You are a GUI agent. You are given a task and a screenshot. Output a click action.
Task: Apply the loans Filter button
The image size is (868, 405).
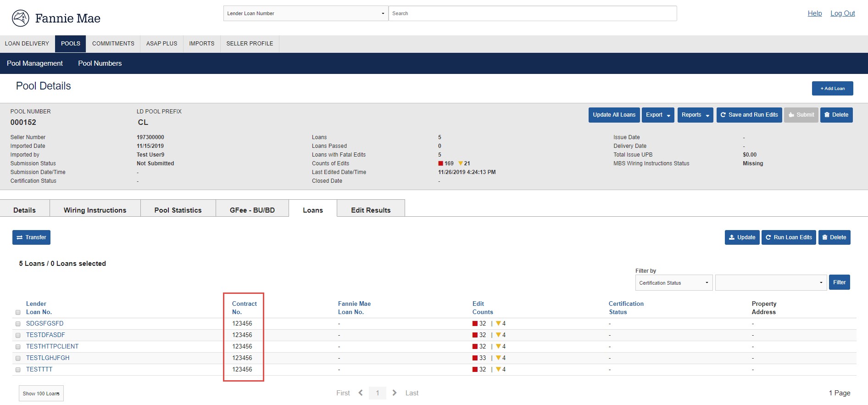click(x=840, y=282)
